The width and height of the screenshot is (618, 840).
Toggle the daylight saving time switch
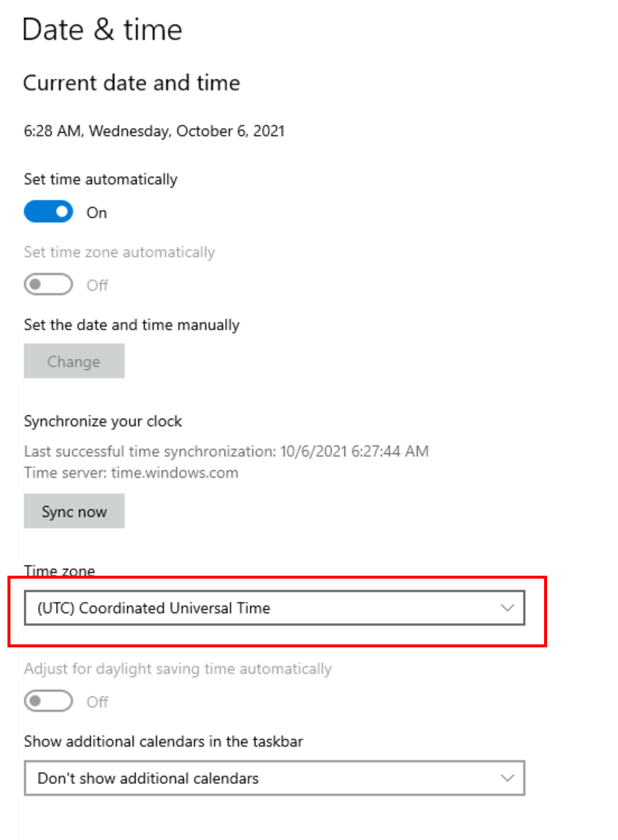click(49, 701)
